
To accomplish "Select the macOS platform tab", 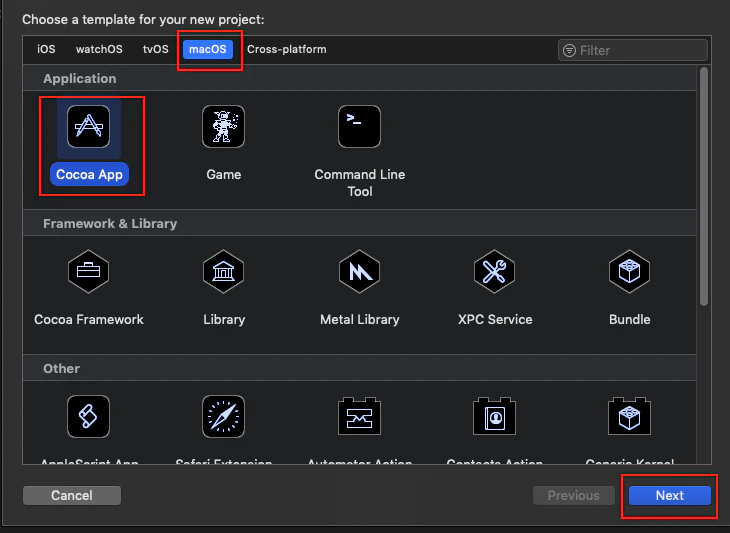I will [x=208, y=49].
